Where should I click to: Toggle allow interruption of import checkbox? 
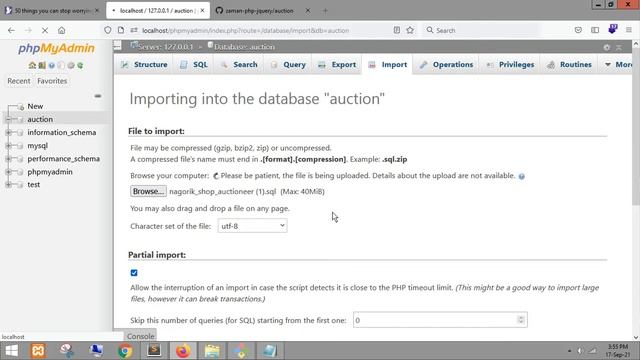pyautogui.click(x=134, y=273)
